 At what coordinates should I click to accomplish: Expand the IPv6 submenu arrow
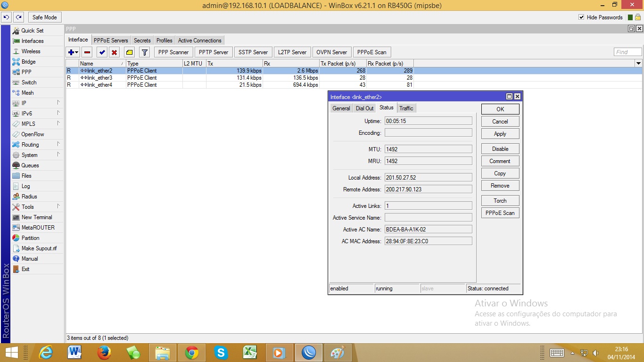(x=59, y=113)
